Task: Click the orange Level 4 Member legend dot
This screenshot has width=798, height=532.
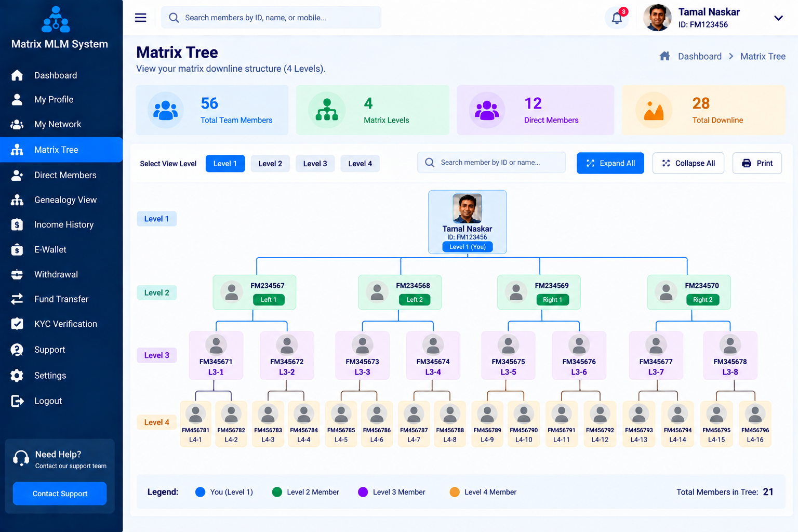Action: click(x=455, y=492)
